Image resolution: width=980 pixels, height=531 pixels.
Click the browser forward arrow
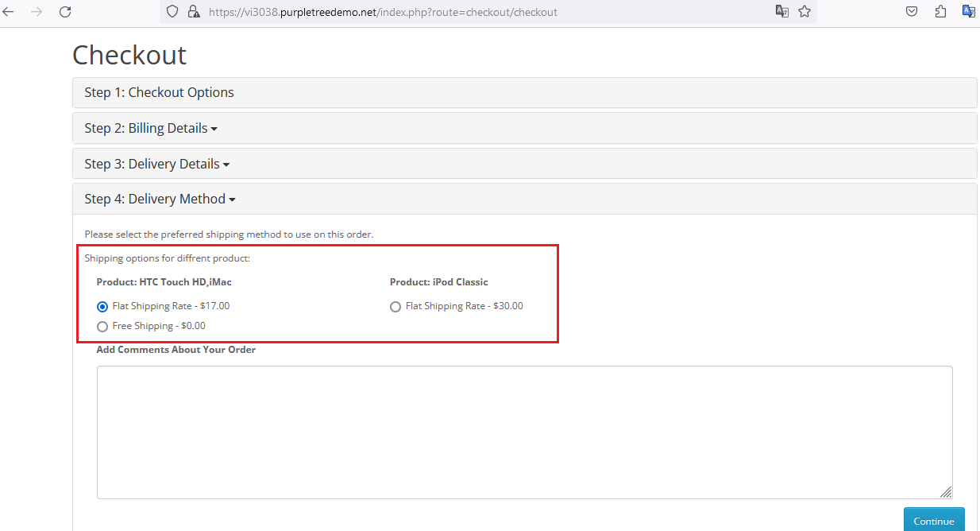click(37, 12)
